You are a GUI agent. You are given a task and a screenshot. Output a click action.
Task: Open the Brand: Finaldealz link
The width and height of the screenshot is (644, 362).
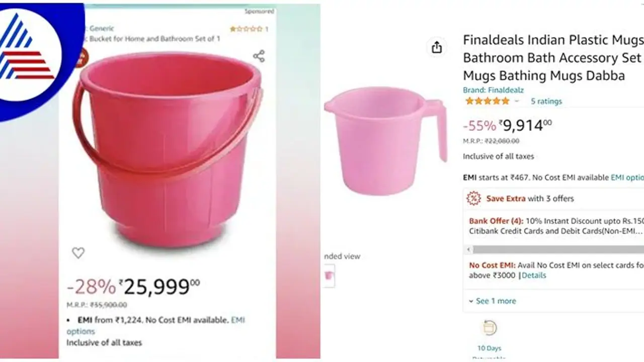[x=493, y=90]
